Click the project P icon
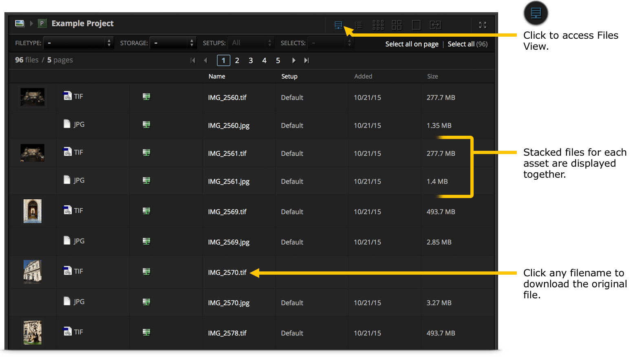 coord(42,23)
